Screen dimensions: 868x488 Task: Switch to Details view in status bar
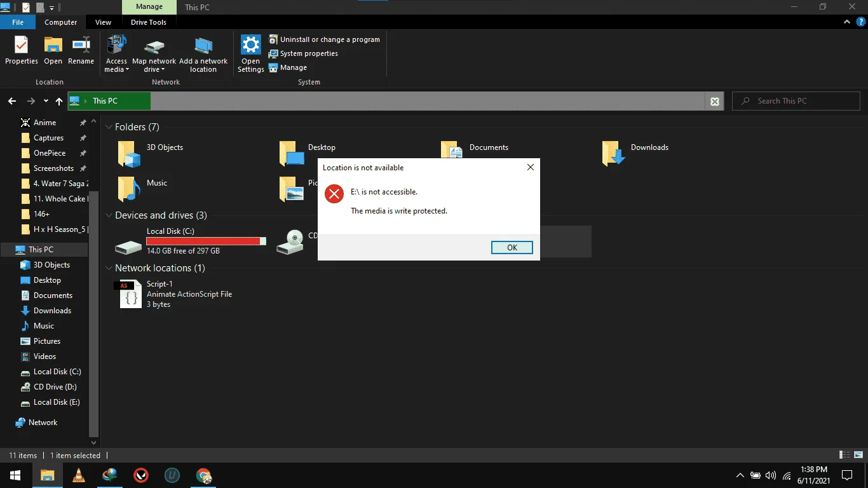[x=844, y=455]
